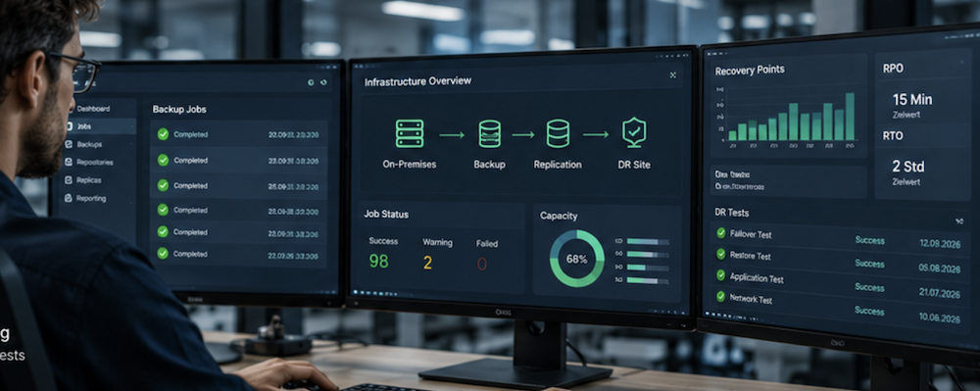Click the Replication database icon

click(x=558, y=133)
